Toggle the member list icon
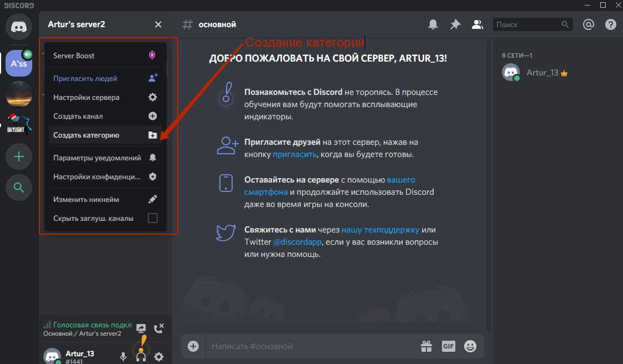 pyautogui.click(x=477, y=24)
